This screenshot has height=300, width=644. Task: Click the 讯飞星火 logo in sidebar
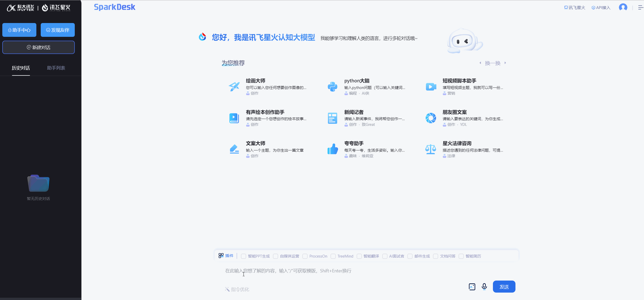tap(56, 8)
